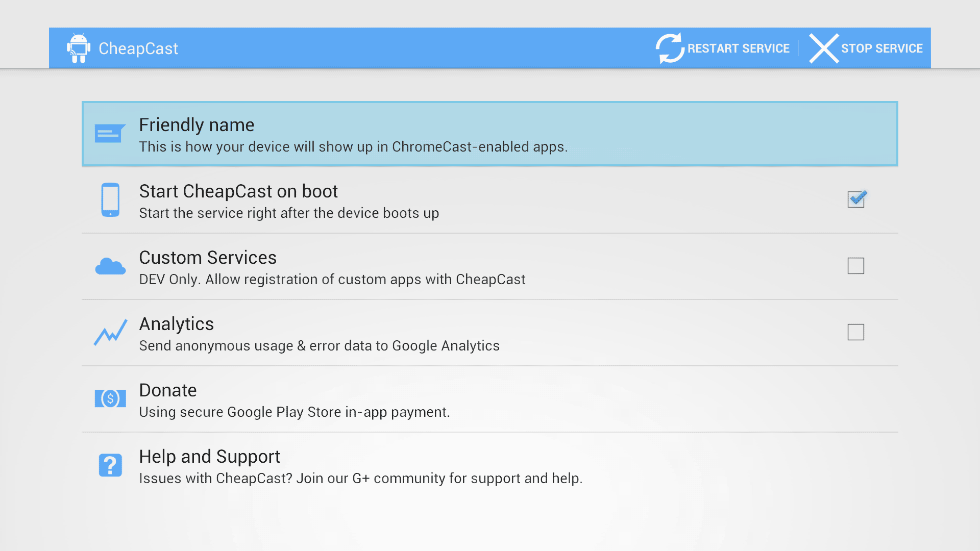Click the Donate dollar bill icon
The width and height of the screenshot is (980, 551).
[110, 398]
